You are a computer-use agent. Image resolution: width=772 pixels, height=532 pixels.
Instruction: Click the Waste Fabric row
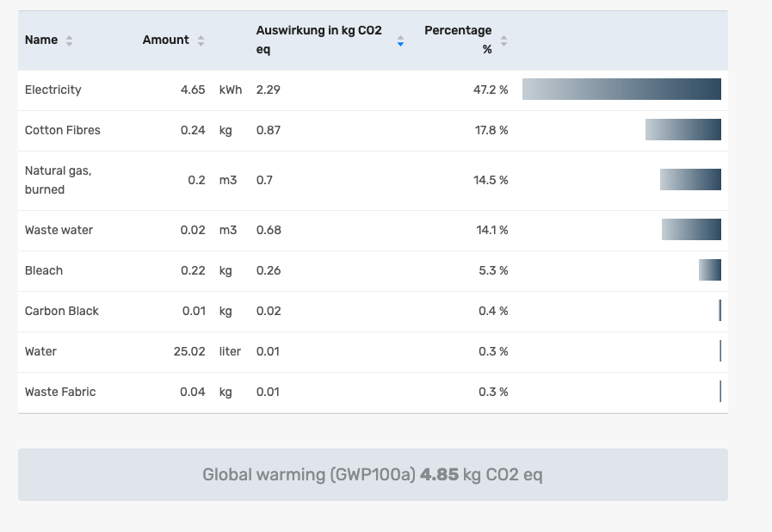coord(60,392)
